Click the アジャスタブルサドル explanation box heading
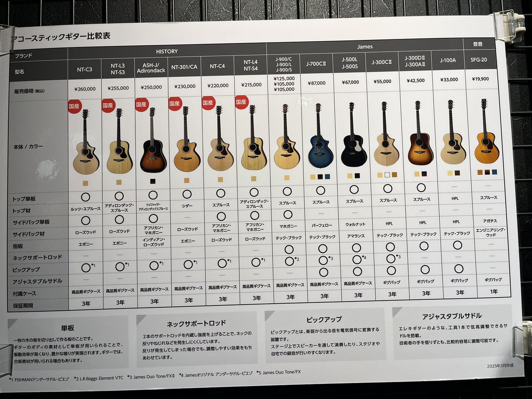532x399 pixels. point(452,316)
